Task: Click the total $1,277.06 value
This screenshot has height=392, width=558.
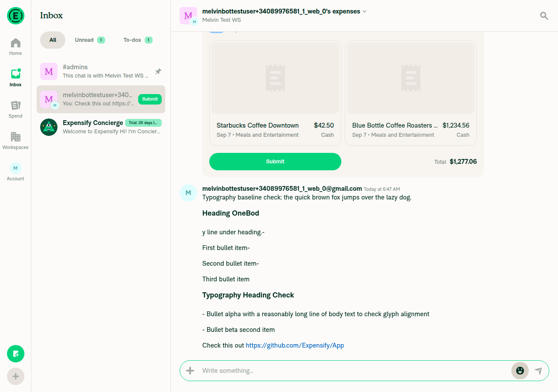Action: click(463, 162)
